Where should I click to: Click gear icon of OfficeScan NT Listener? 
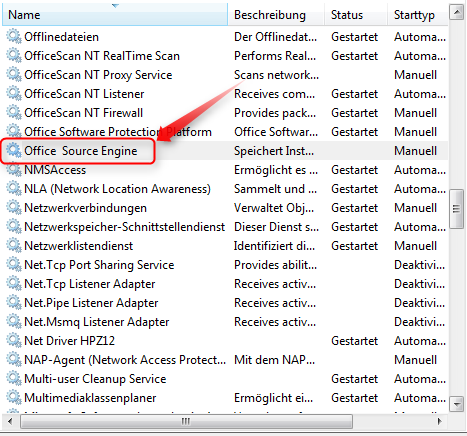tap(14, 93)
